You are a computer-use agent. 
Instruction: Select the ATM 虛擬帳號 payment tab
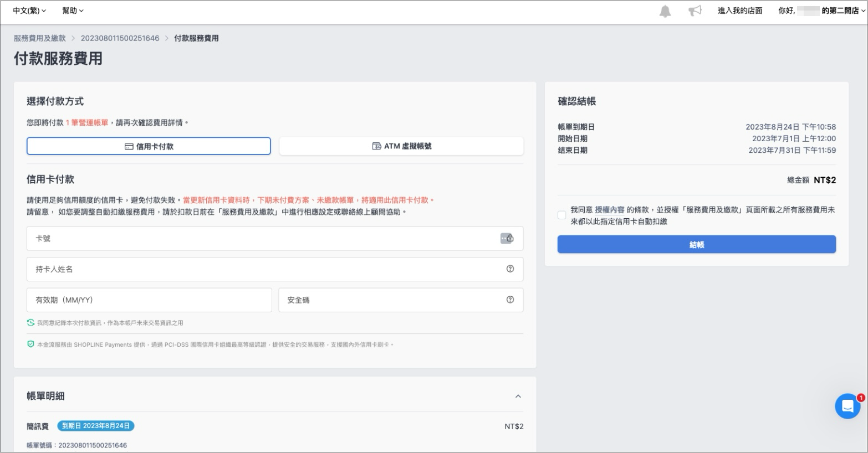401,146
